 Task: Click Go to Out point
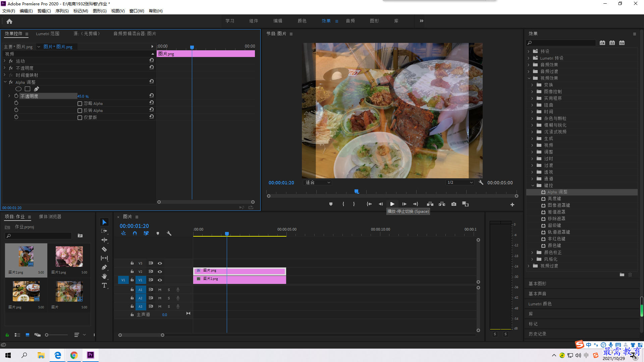coord(416,204)
